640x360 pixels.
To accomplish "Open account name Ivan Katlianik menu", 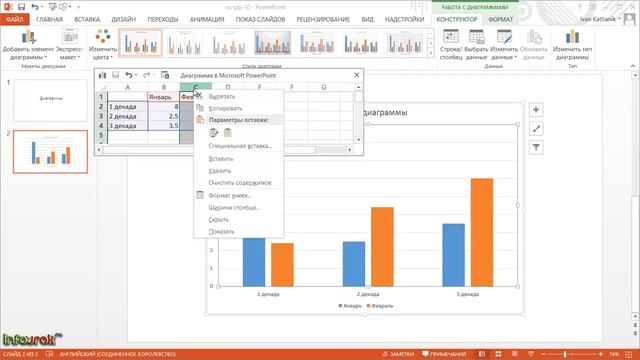I will 600,19.
